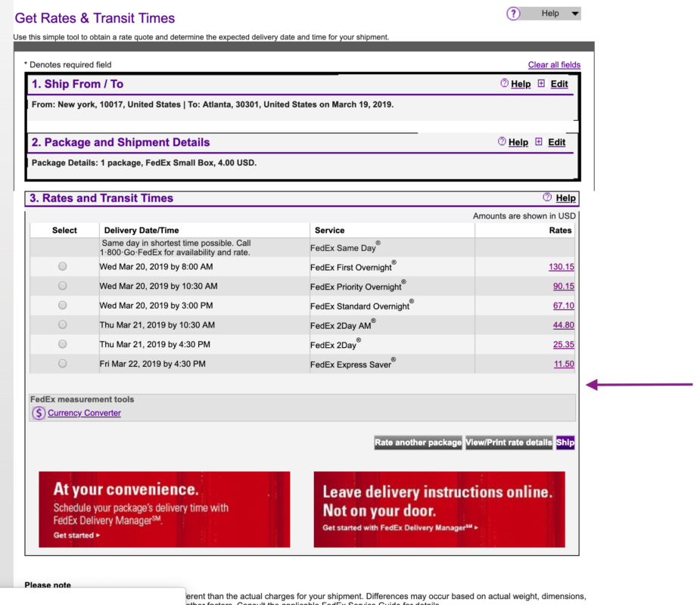Open Help link in Rates and Transit Times
The height and width of the screenshot is (605, 700).
click(565, 198)
